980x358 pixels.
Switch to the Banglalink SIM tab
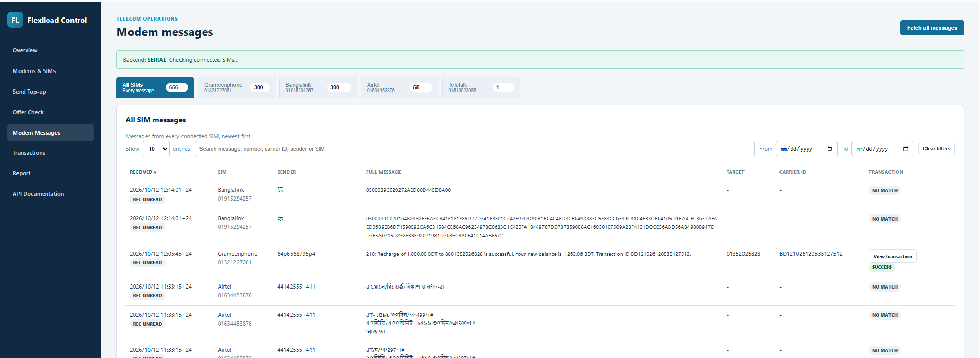tap(318, 87)
